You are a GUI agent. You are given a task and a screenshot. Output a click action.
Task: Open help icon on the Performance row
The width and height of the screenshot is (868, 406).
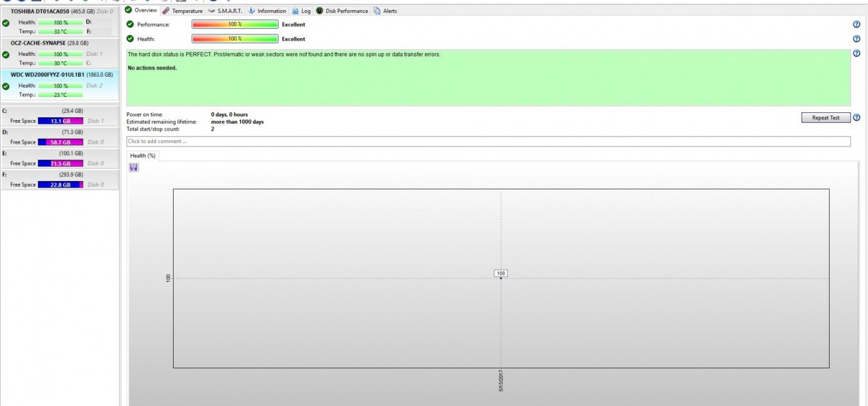pos(857,24)
